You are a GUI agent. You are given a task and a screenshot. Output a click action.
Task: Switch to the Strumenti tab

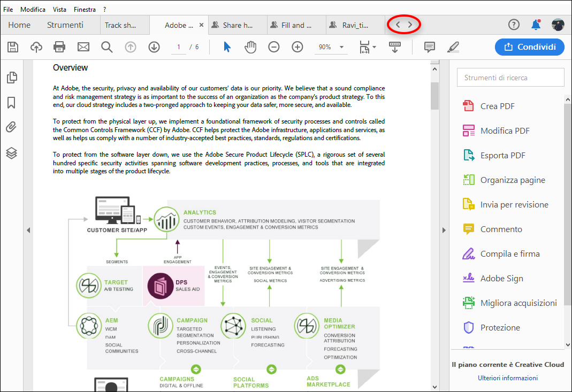(65, 25)
